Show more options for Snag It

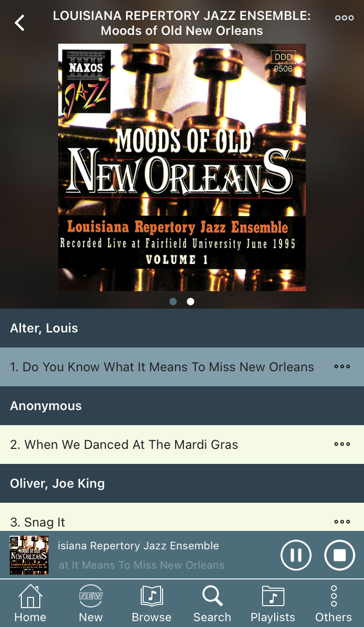point(342,522)
